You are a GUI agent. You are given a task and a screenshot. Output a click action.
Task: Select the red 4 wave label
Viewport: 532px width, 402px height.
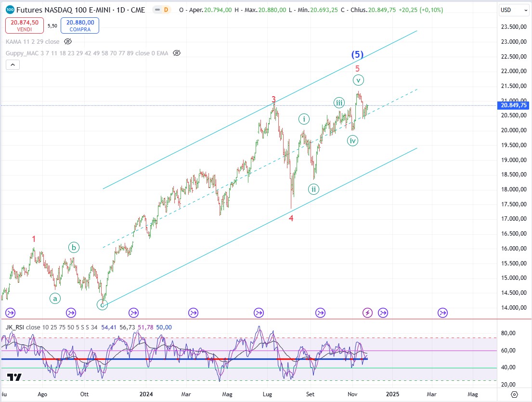(x=291, y=218)
